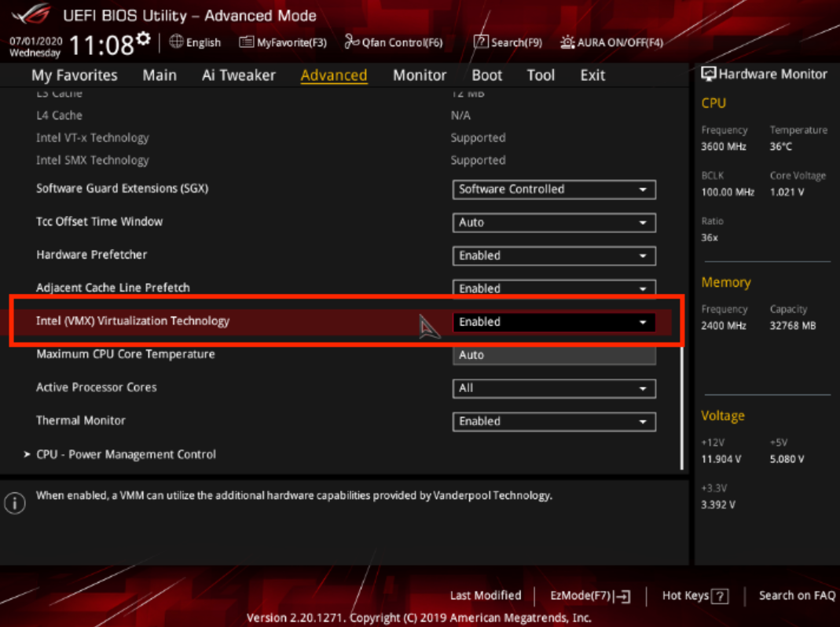Click Search on FAQ
The width and height of the screenshot is (840, 627).
click(797, 596)
